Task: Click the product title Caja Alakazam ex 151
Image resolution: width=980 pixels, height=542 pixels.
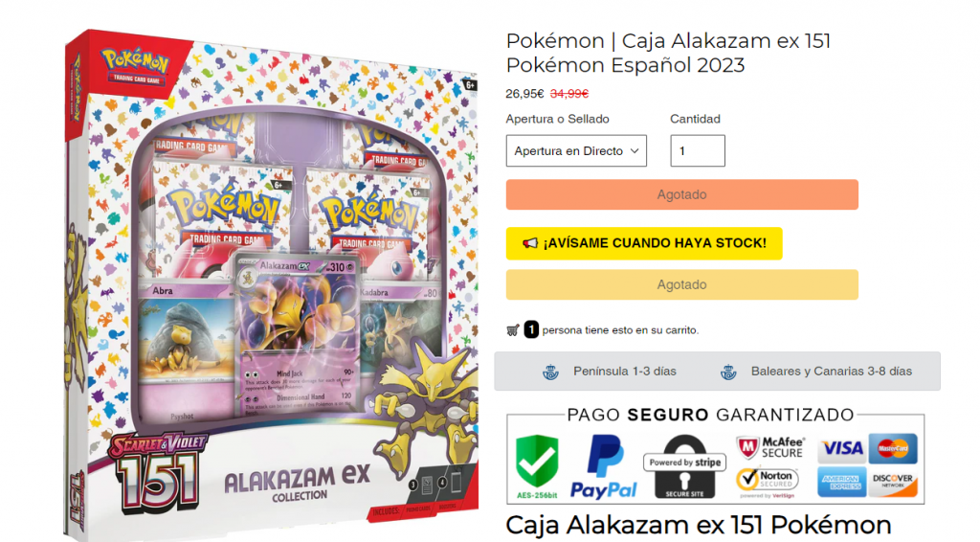Action: tap(668, 53)
